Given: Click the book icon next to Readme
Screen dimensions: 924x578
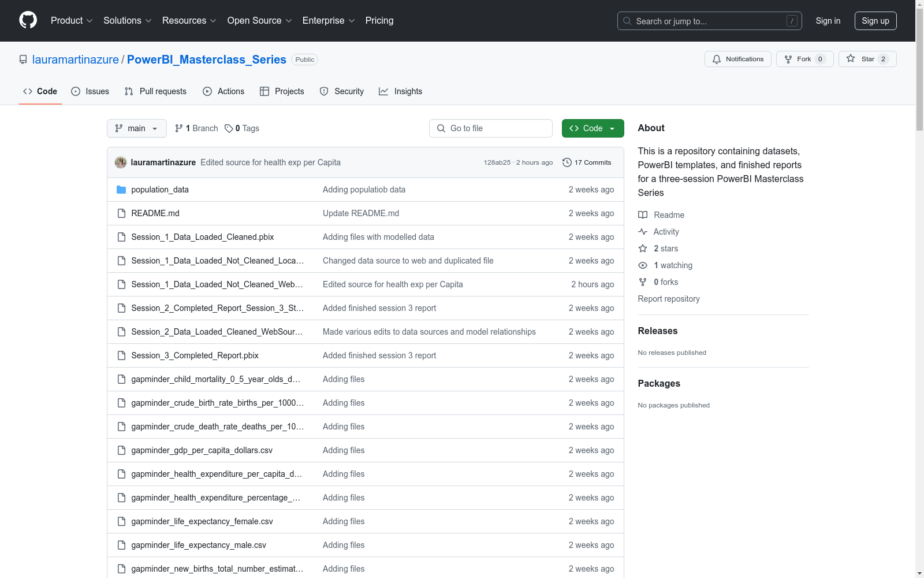Looking at the screenshot, I should click(643, 215).
